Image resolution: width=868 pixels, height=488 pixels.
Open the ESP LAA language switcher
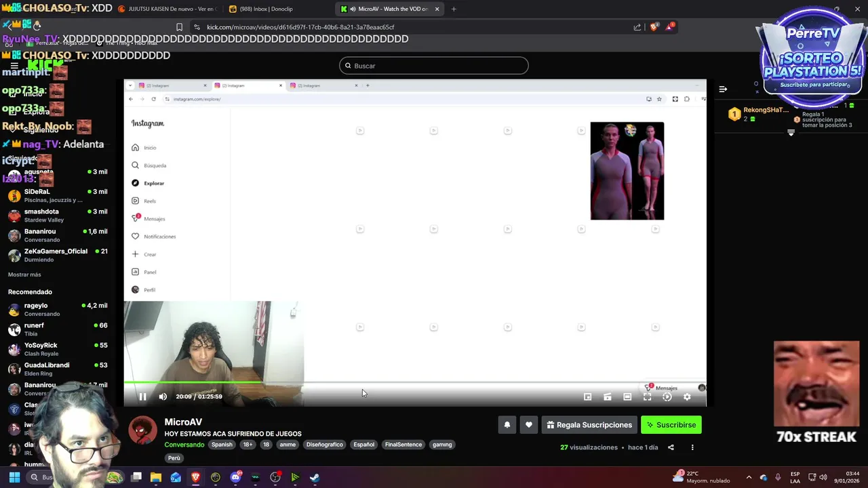point(795,477)
